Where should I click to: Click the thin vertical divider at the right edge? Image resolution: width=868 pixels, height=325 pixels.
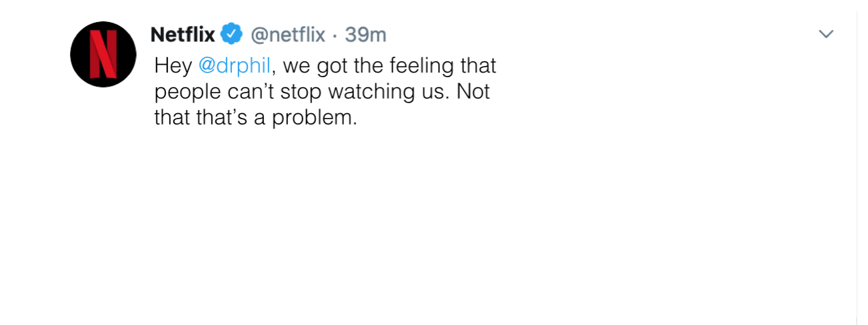click(x=857, y=166)
